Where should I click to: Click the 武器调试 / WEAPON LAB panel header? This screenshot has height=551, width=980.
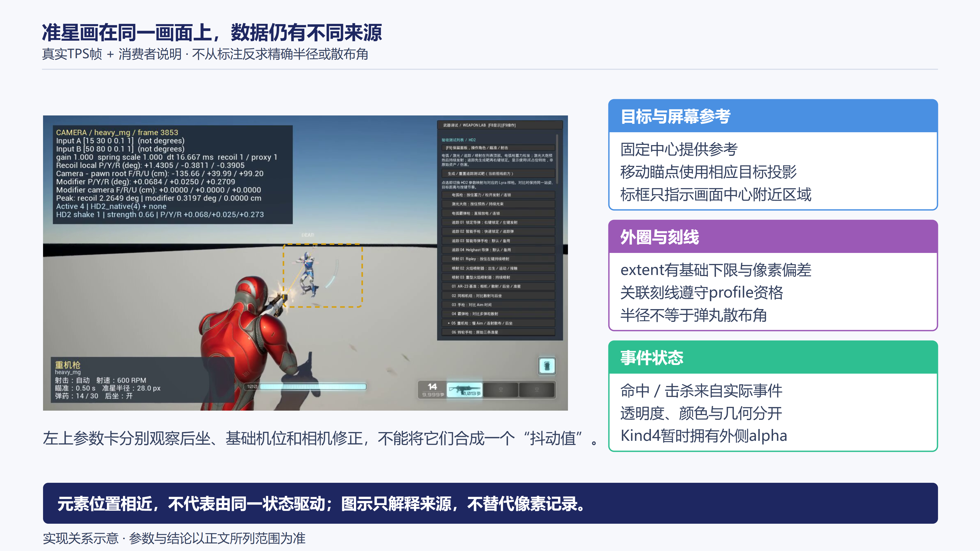point(499,125)
